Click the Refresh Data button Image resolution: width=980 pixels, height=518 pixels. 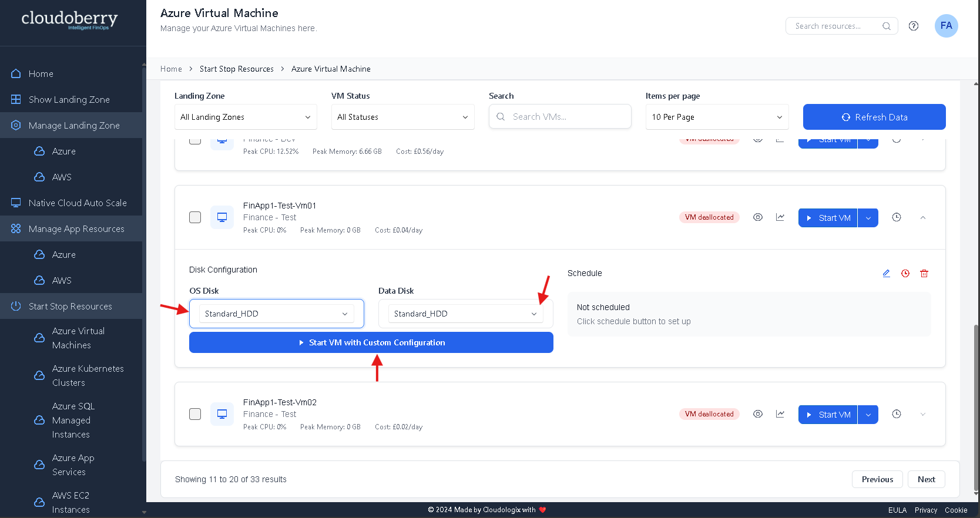[x=874, y=117]
